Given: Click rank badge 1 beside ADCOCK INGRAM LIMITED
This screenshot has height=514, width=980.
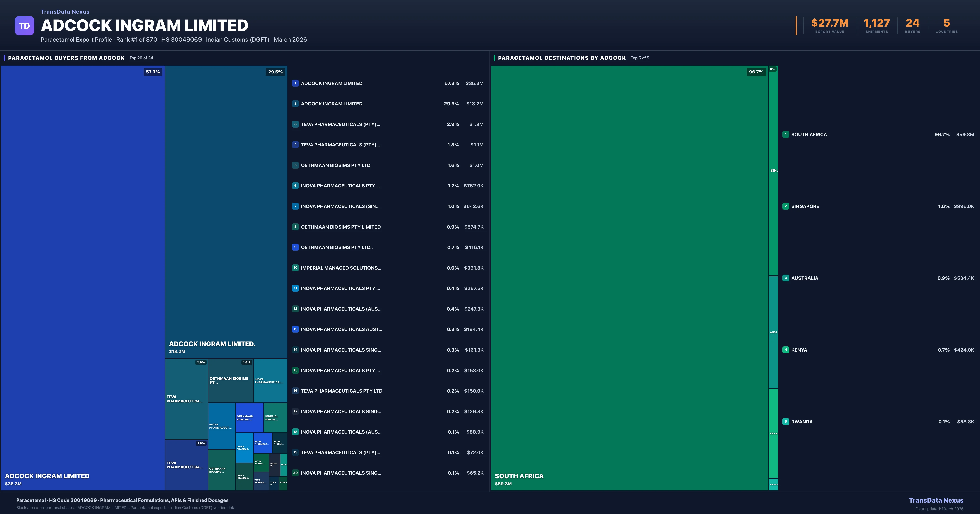Looking at the screenshot, I should click(x=295, y=83).
